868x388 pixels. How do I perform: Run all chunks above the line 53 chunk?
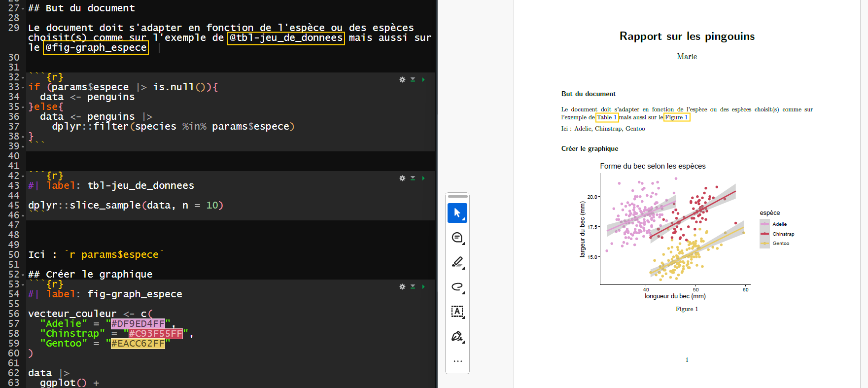tap(413, 286)
